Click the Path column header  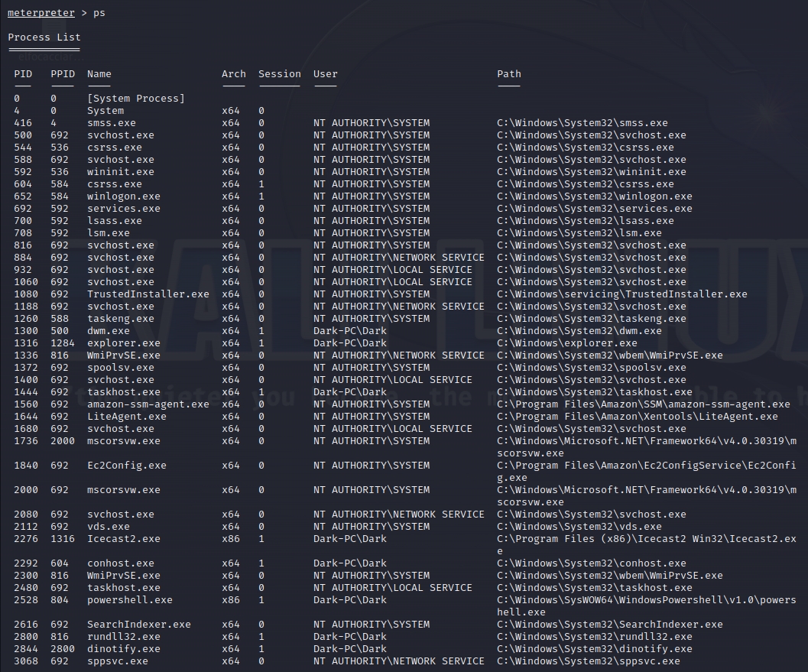coord(509,74)
